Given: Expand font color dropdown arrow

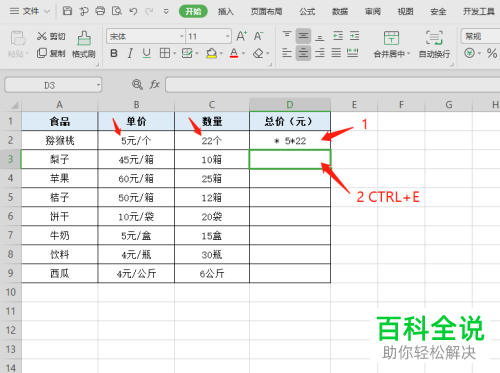Looking at the screenshot, I should [243, 53].
